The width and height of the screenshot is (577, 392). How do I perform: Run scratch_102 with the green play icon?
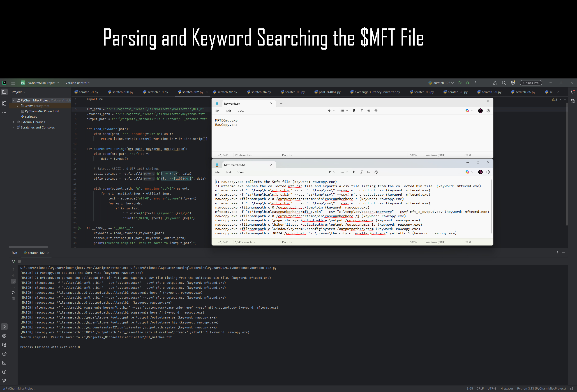pos(460,83)
